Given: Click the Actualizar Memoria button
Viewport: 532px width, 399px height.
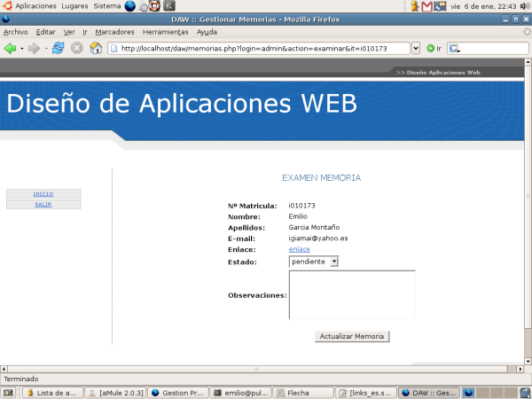Looking at the screenshot, I should click(352, 337).
